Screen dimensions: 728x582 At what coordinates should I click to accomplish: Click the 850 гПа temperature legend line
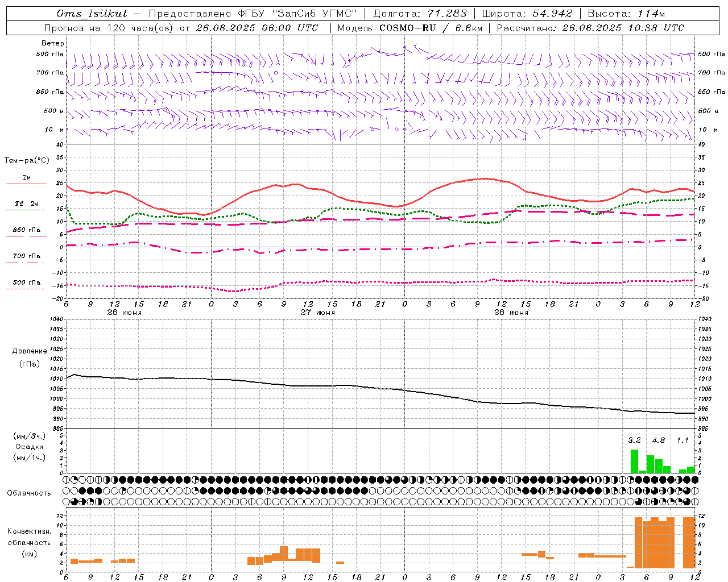click(x=26, y=236)
